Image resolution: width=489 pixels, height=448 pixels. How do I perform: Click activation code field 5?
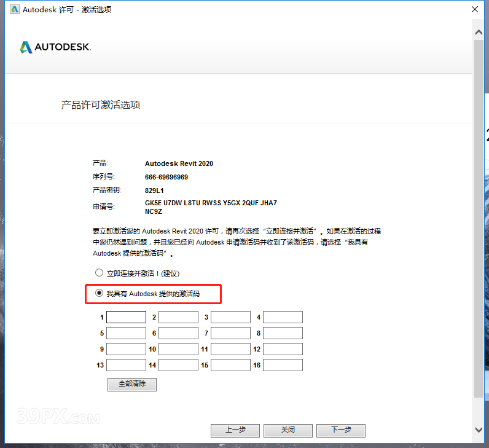pos(127,333)
